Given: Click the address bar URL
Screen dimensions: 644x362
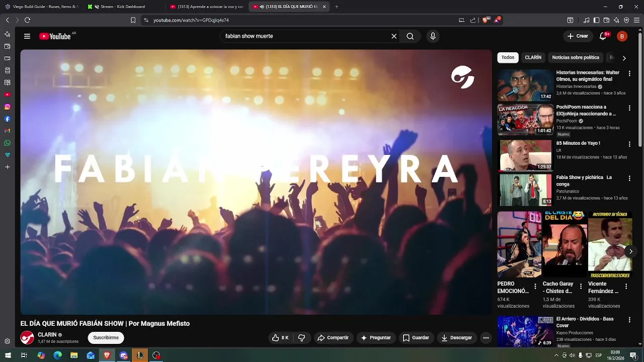Looking at the screenshot, I should (191, 20).
